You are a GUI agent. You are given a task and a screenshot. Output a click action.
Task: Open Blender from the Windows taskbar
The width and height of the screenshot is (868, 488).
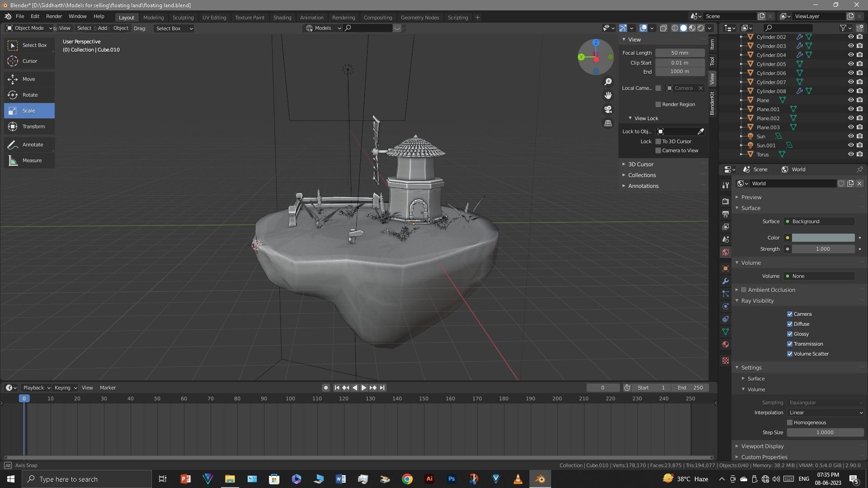(x=540, y=479)
